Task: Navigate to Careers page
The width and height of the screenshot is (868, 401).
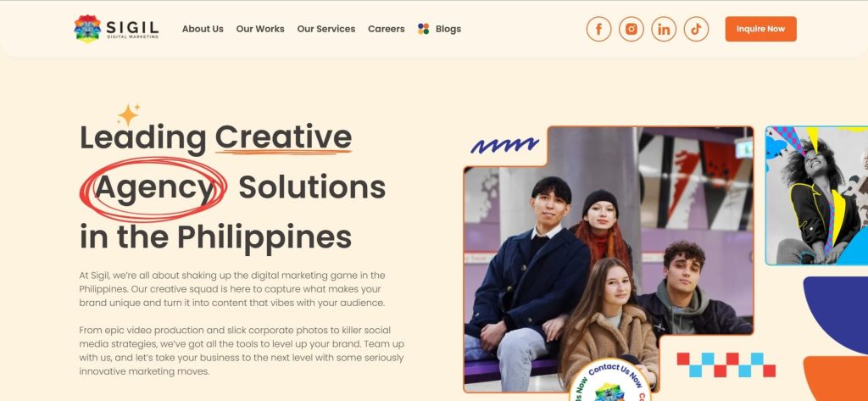Action: pyautogui.click(x=386, y=29)
